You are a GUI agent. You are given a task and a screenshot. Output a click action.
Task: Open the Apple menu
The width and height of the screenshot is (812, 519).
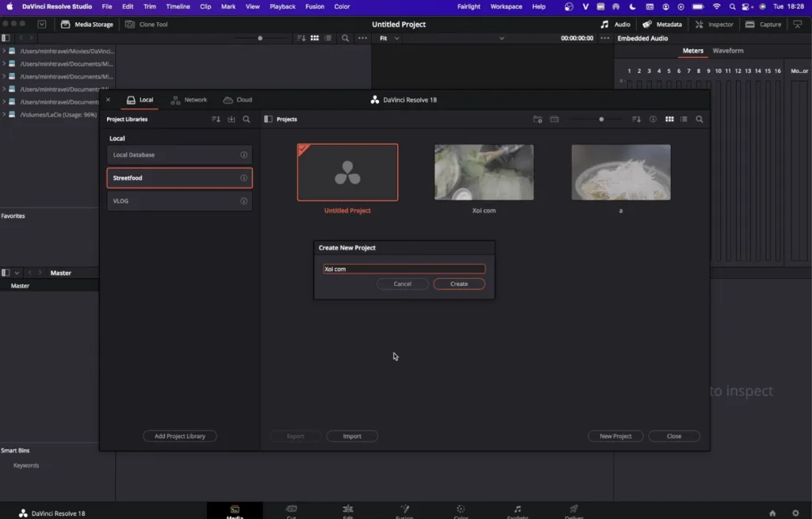click(x=10, y=6)
